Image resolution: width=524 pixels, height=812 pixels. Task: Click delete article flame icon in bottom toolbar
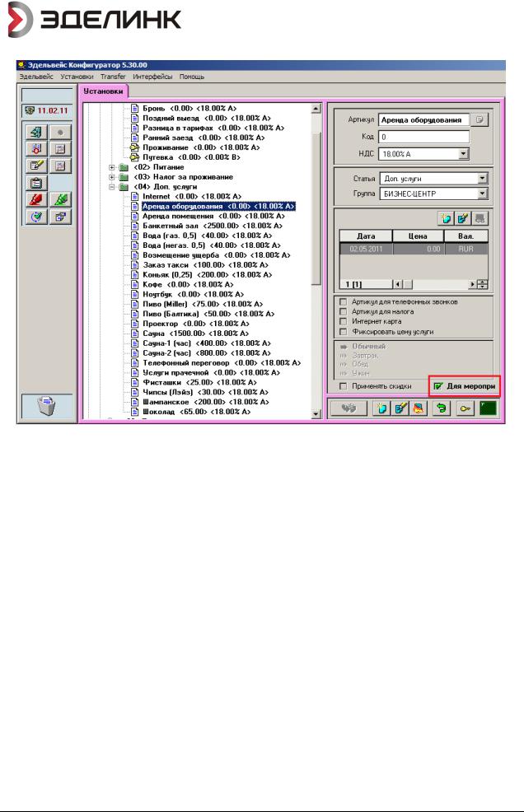coord(417,408)
